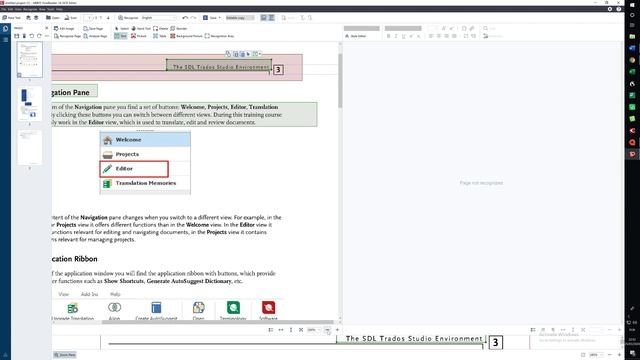Image resolution: width=640 pixels, height=360 pixels.
Task: Open the recognition language dropdown showing English
Action: point(159,18)
